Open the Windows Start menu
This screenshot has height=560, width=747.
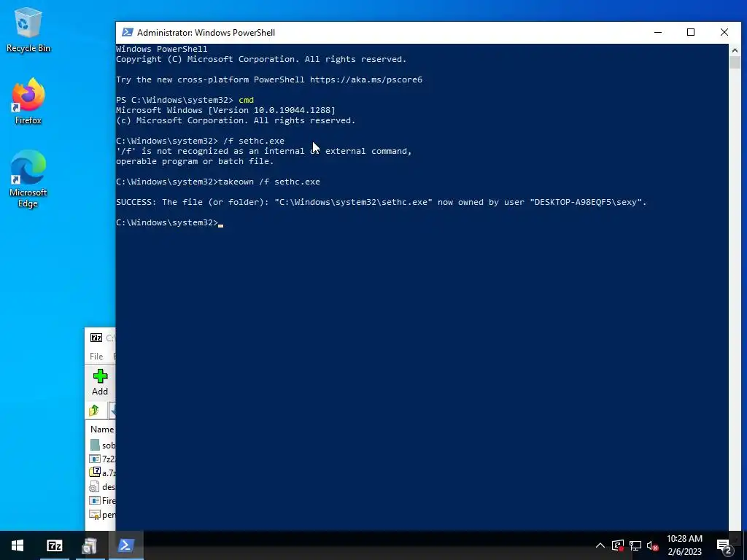18,545
